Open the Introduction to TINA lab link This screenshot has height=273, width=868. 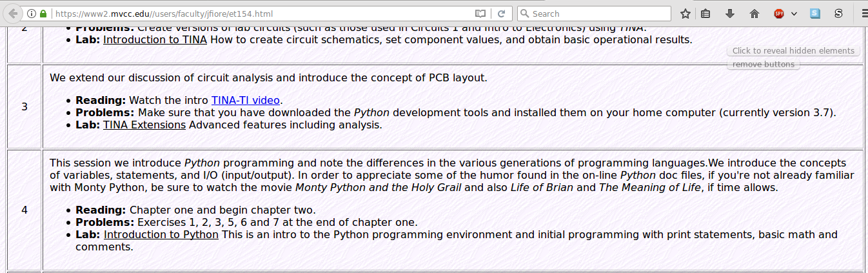click(155, 39)
